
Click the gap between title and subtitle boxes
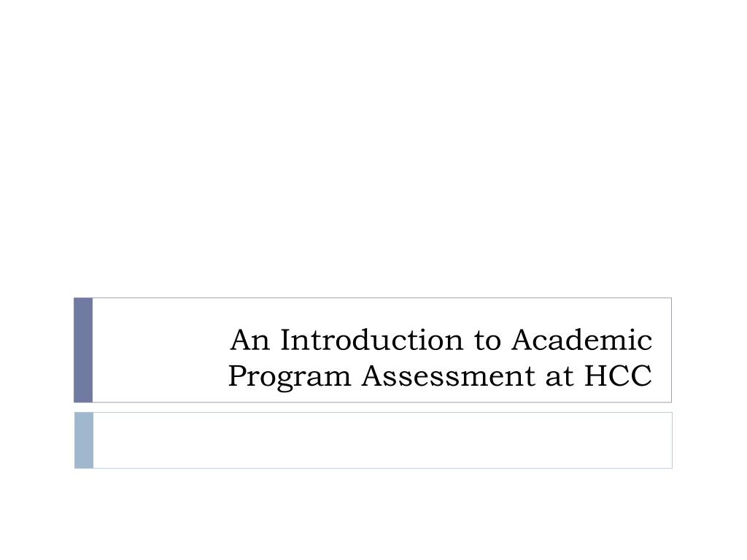pos(373,408)
